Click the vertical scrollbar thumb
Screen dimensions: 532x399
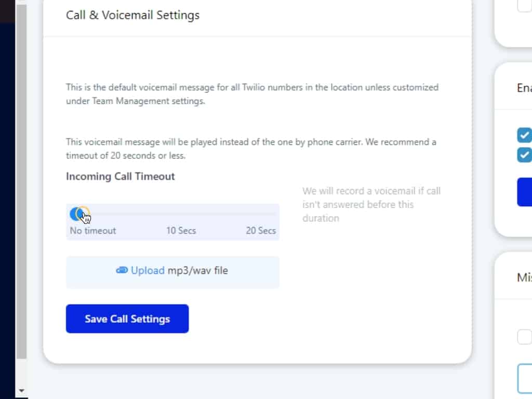coord(21,182)
